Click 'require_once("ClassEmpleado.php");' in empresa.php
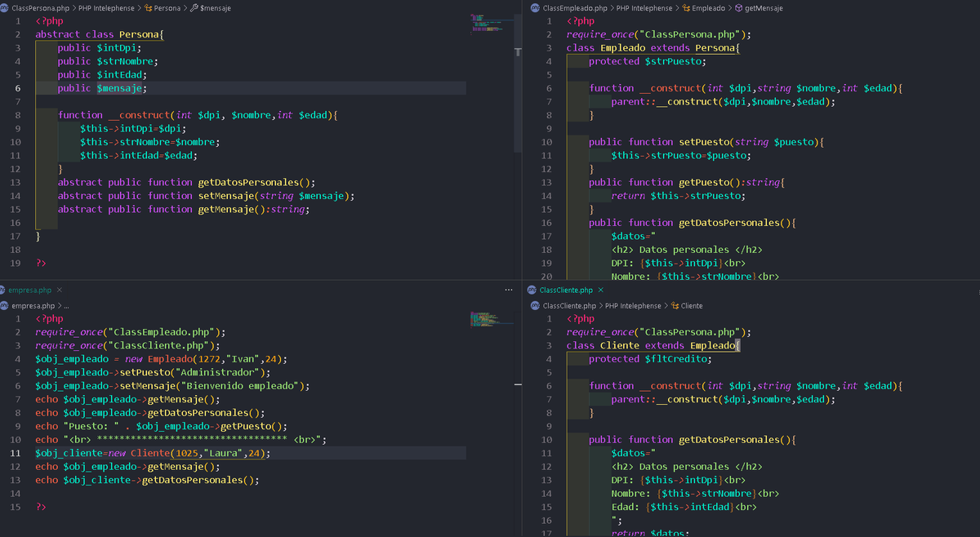 pyautogui.click(x=131, y=332)
